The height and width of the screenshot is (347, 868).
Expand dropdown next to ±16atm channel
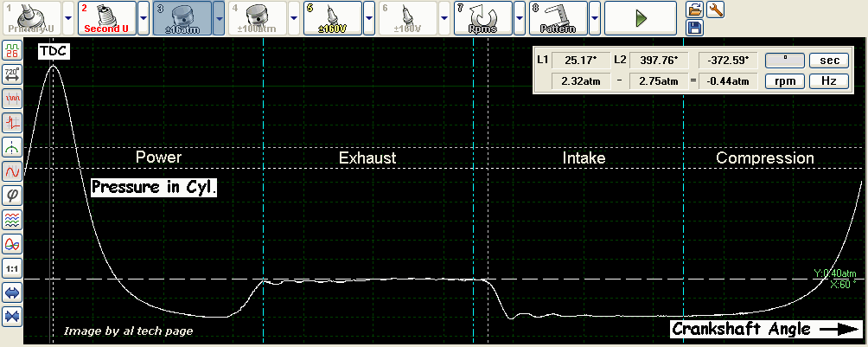coord(219,17)
